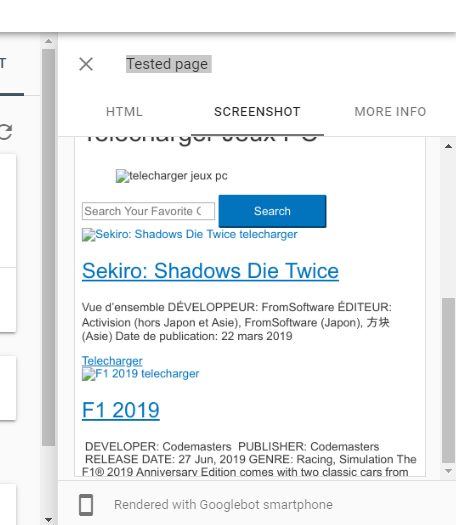Close the Tested page panel
The height and width of the screenshot is (525, 456).
pyautogui.click(x=86, y=64)
